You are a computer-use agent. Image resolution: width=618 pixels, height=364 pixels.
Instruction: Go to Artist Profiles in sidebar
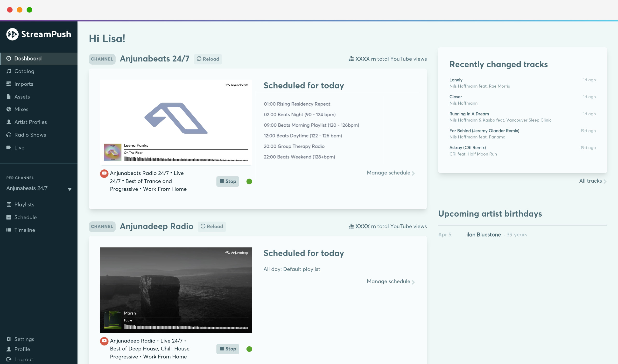(x=30, y=122)
